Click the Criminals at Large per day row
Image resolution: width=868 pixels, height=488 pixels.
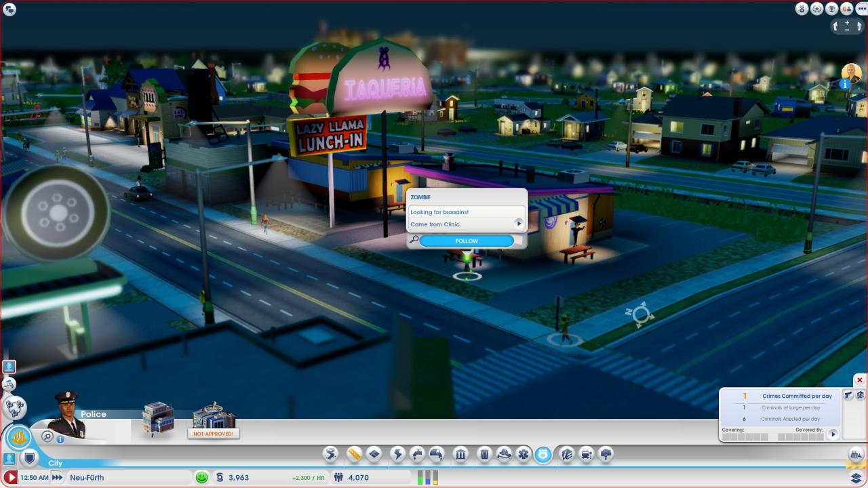(x=781, y=407)
